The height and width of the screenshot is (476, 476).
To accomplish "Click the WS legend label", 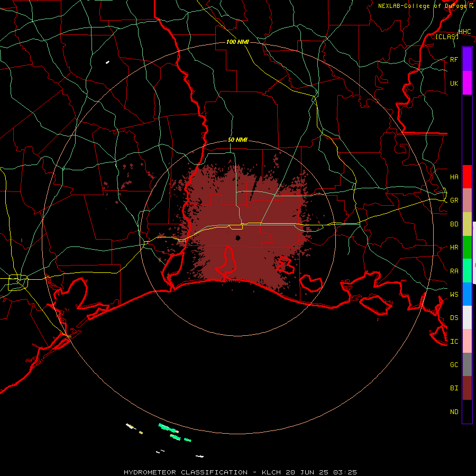I will pos(454,295).
